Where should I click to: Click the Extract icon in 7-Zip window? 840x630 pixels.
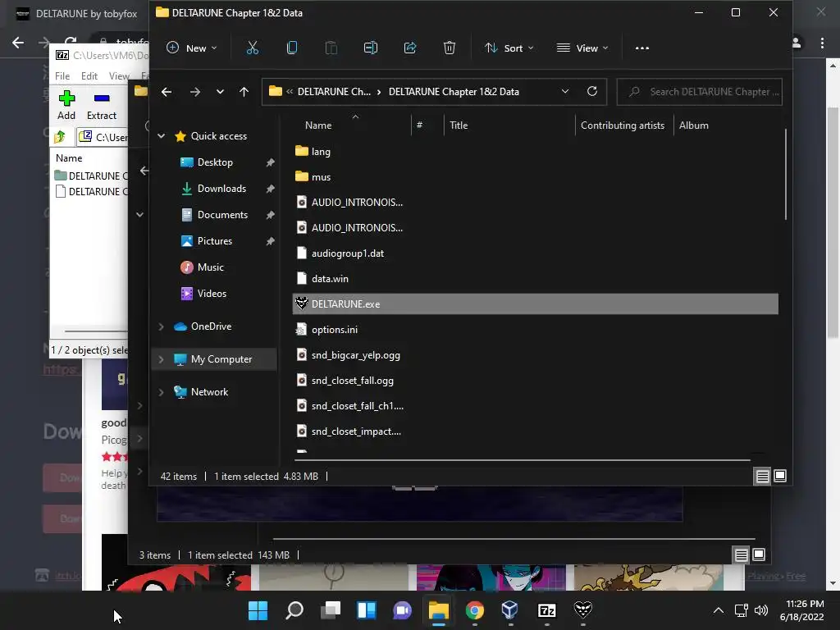point(102,98)
